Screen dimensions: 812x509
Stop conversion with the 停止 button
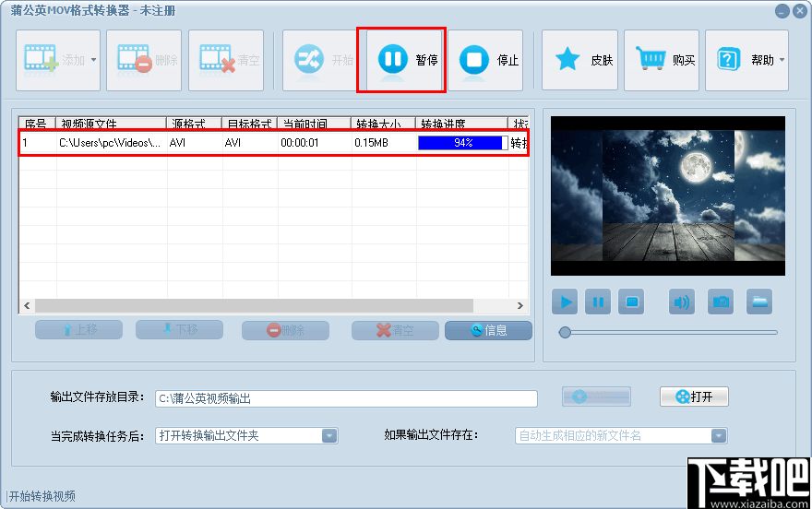(x=485, y=60)
